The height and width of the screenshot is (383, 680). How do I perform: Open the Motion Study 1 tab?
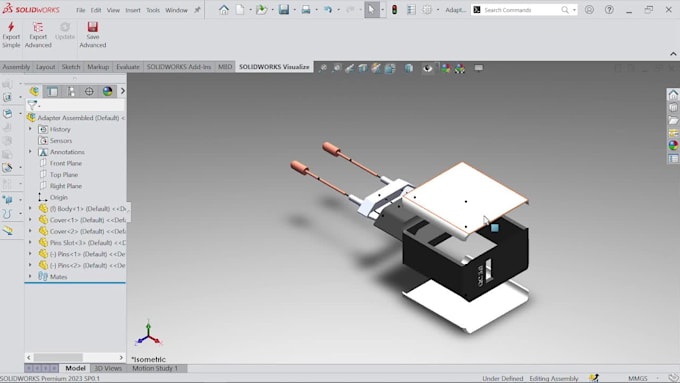(155, 368)
